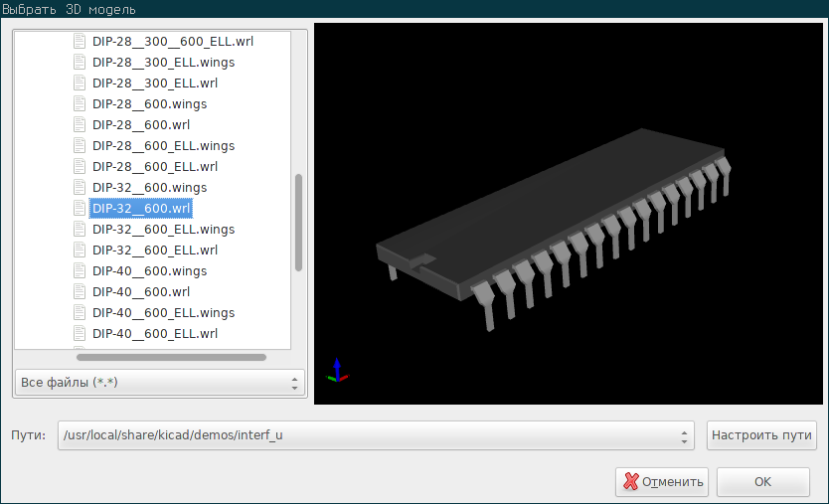Click the XYZ axis indicator in preview
This screenshot has width=829, height=504.
pyautogui.click(x=337, y=371)
